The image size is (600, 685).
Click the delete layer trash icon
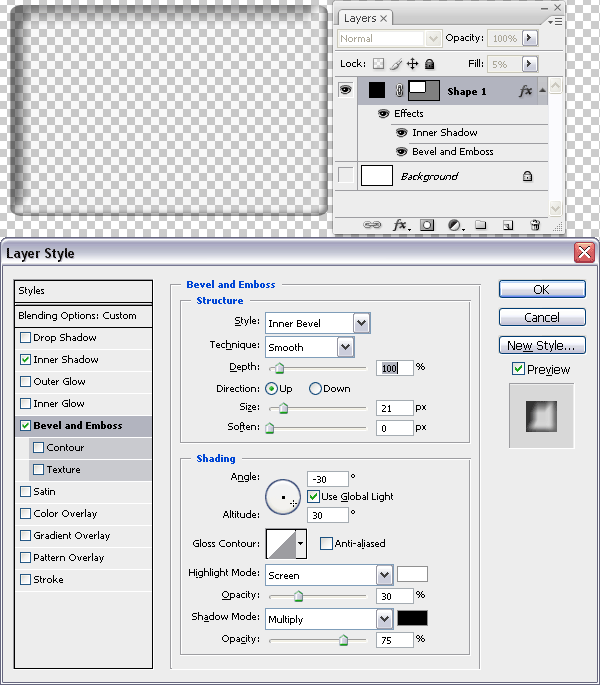[x=535, y=226]
